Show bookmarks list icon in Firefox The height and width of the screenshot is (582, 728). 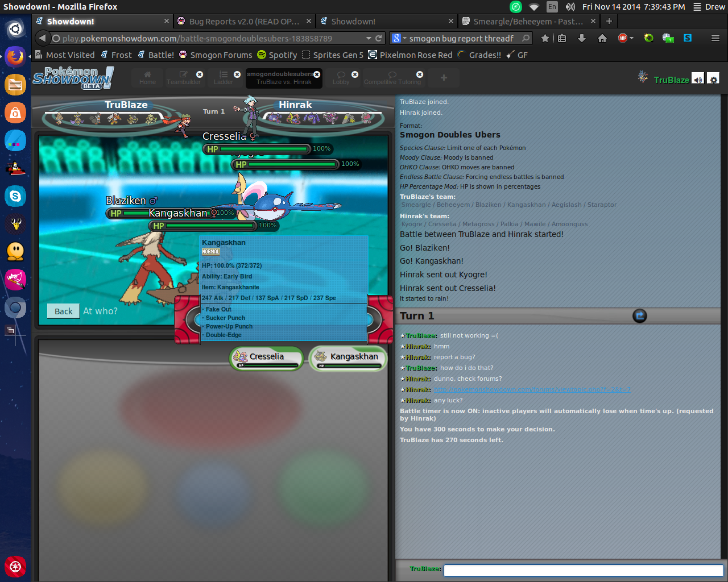pyautogui.click(x=562, y=38)
